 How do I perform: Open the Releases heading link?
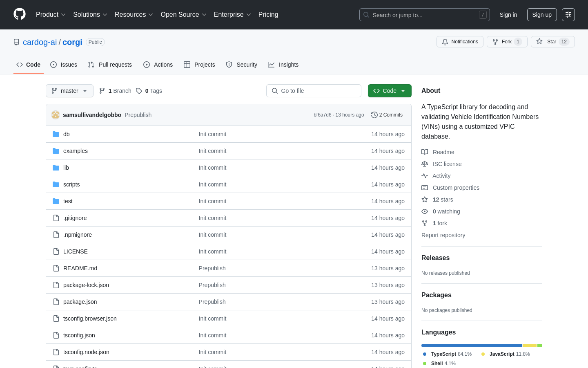[x=435, y=258]
